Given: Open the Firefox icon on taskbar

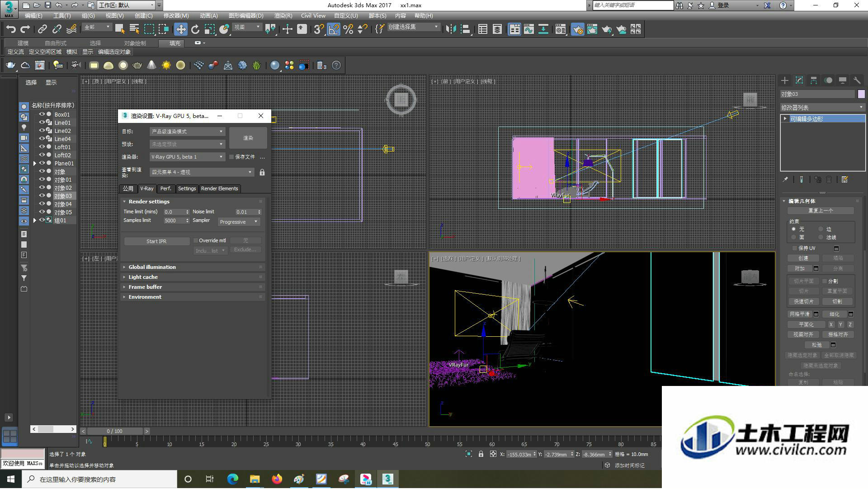Looking at the screenshot, I should tap(277, 479).
